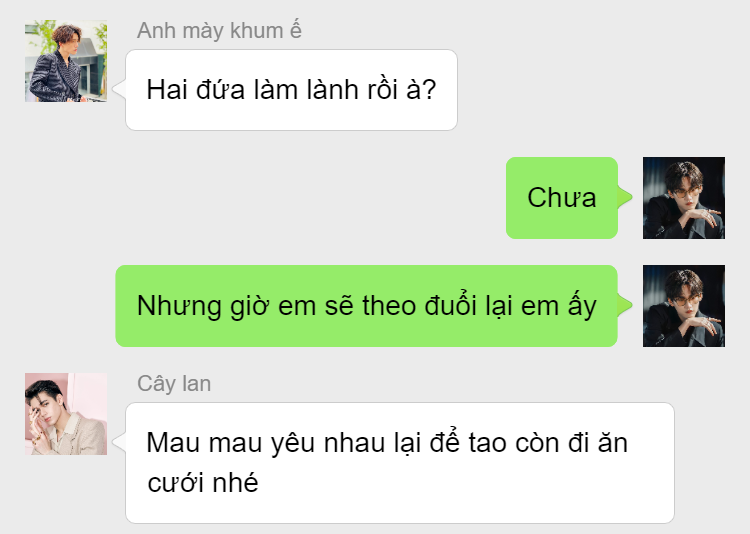Click the words cưới nhé in last message
The height and width of the screenshot is (534, 750).
203,483
